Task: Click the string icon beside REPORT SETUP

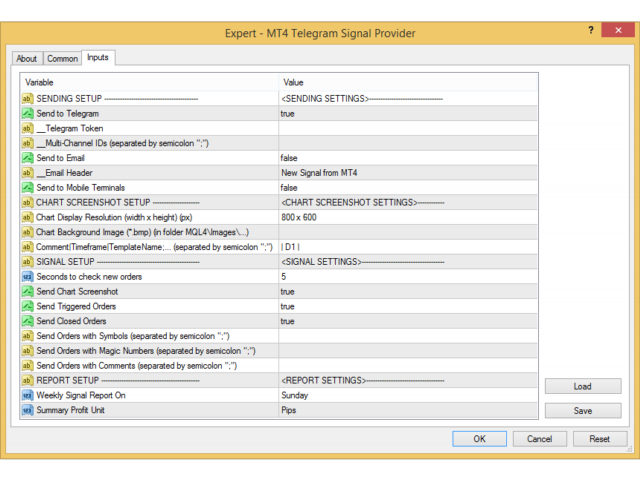Action: coord(27,380)
